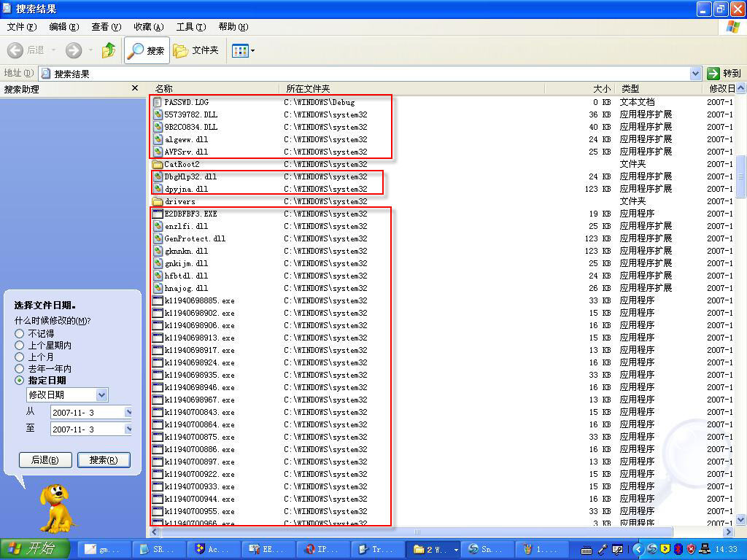Click the Back arrow toolbar icon
This screenshot has width=747, height=560.
(x=15, y=50)
